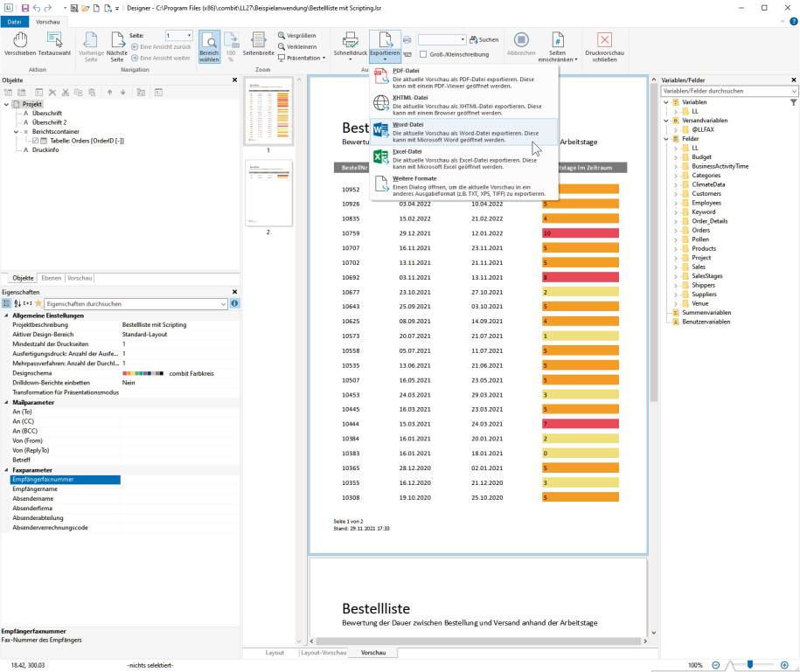Click the Exportieren button
800x672 pixels.
click(x=385, y=46)
